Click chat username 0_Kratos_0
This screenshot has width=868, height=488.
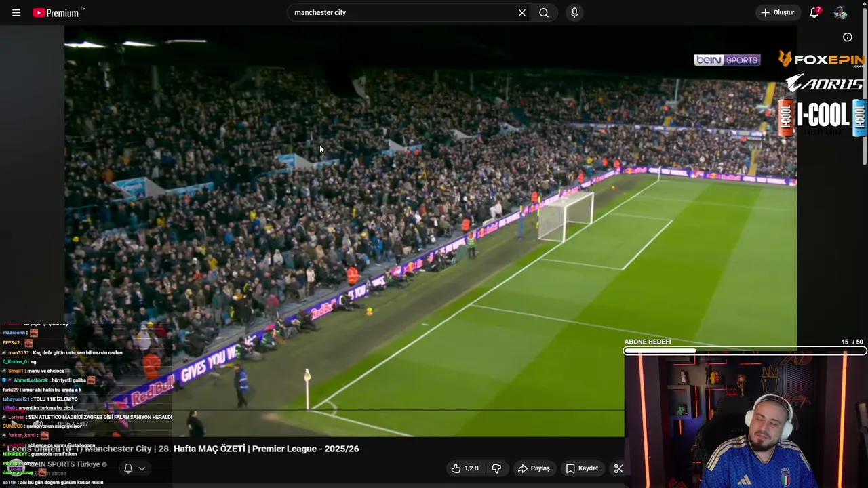point(15,361)
